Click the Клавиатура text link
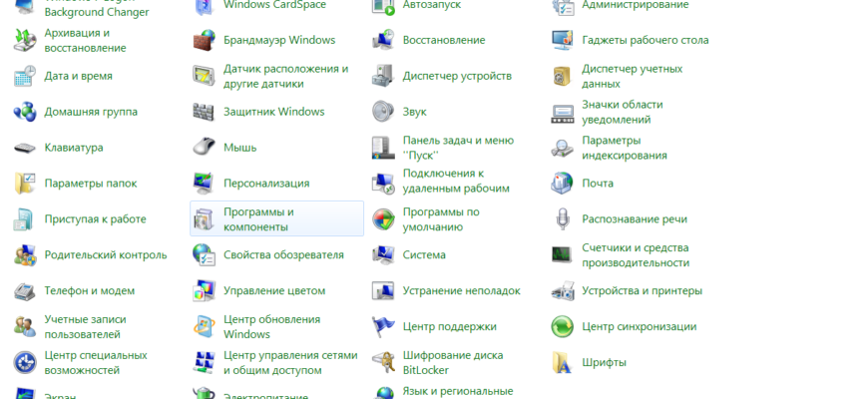868x399 pixels. point(74,148)
